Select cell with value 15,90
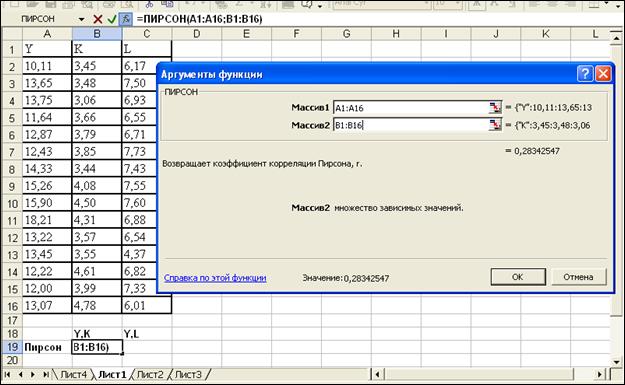625x385 pixels. click(x=47, y=203)
